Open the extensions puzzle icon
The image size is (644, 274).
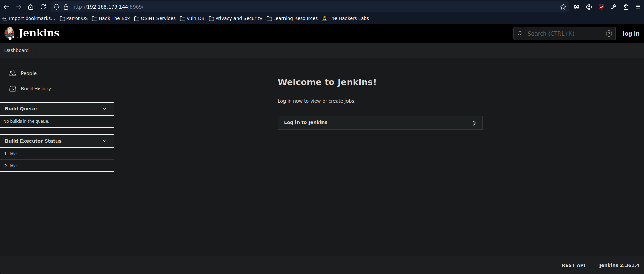coord(626,7)
